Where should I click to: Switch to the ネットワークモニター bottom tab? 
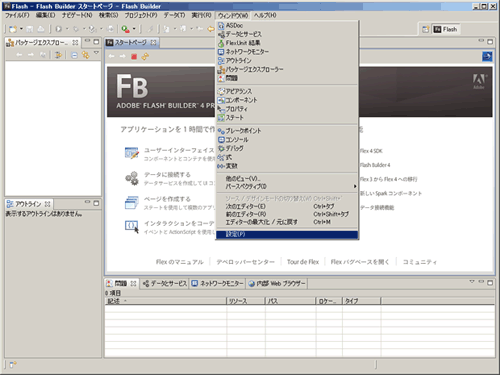click(218, 283)
